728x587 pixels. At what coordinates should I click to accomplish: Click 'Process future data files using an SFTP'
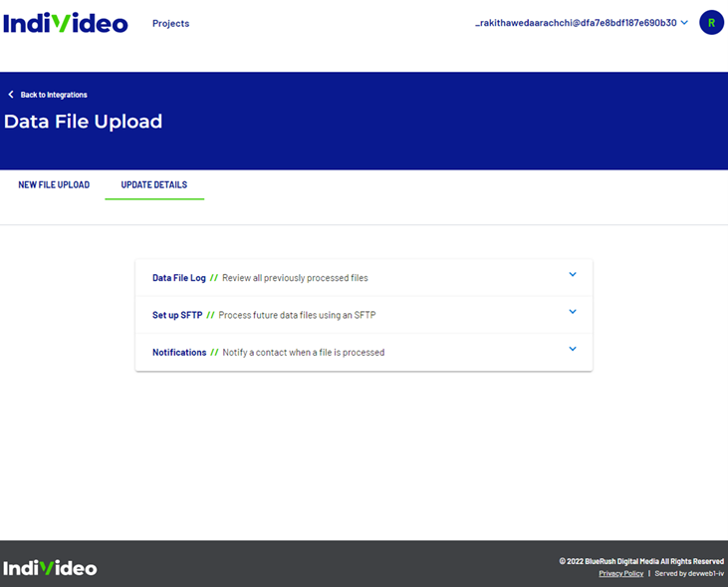pyautogui.click(x=297, y=315)
